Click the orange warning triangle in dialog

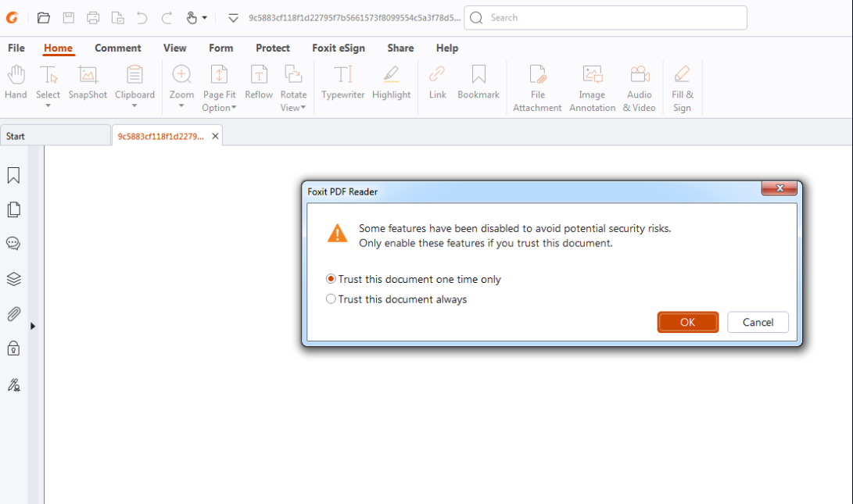tap(337, 233)
